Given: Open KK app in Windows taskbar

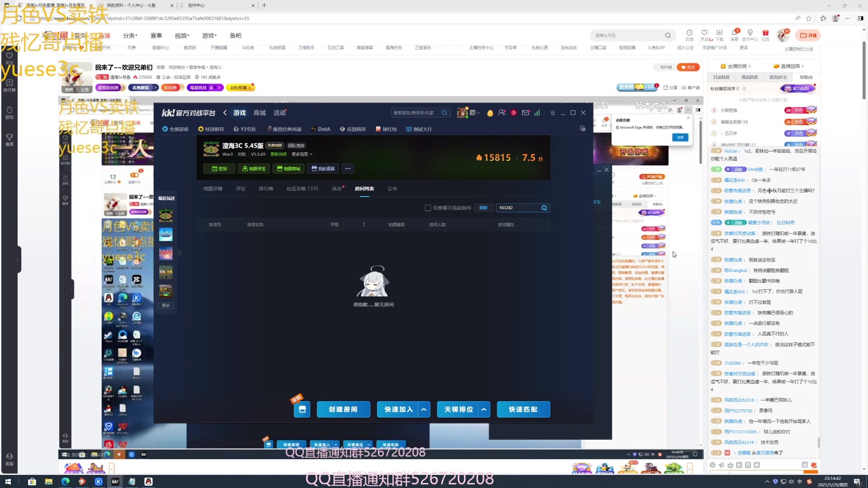Looking at the screenshot, I should 115,482.
